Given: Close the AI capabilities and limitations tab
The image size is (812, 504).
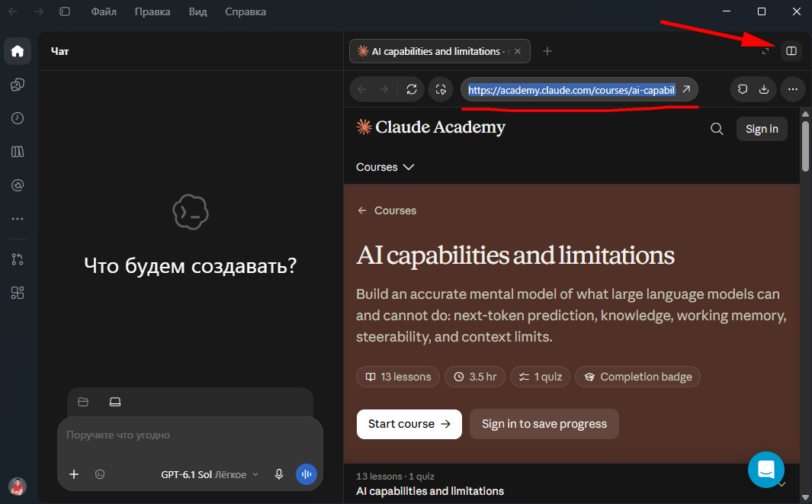Looking at the screenshot, I should pos(518,51).
